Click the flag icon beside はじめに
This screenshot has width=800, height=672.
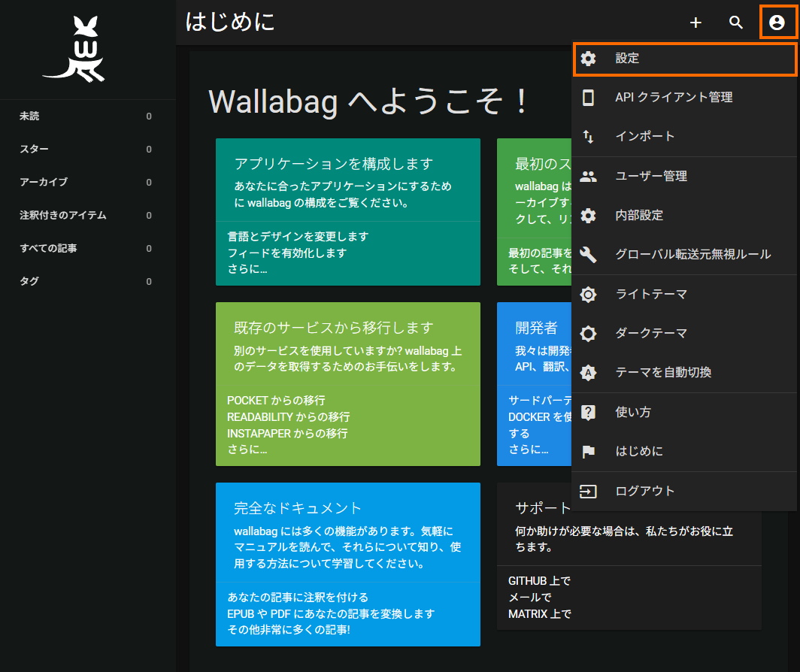pos(588,452)
